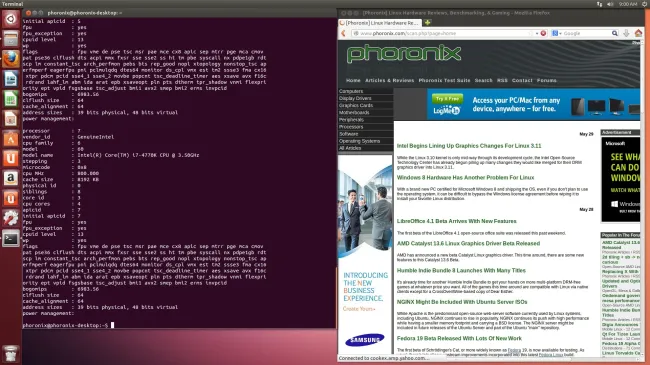The image size is (650, 365).
Task: Open Firefox downloads arrow icon
Action: pos(626,33)
